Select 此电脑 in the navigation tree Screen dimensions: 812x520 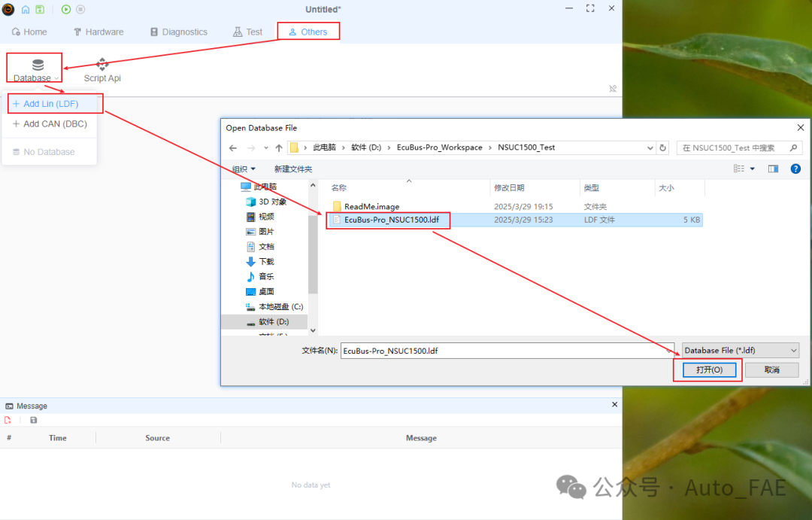click(x=259, y=186)
